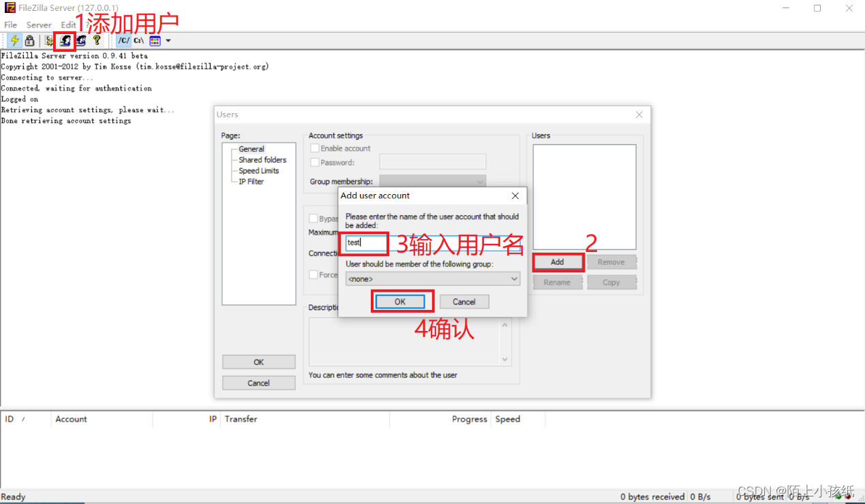Click the 'Logged on' log line
Image resolution: width=865 pixels, height=504 pixels.
coord(20,99)
